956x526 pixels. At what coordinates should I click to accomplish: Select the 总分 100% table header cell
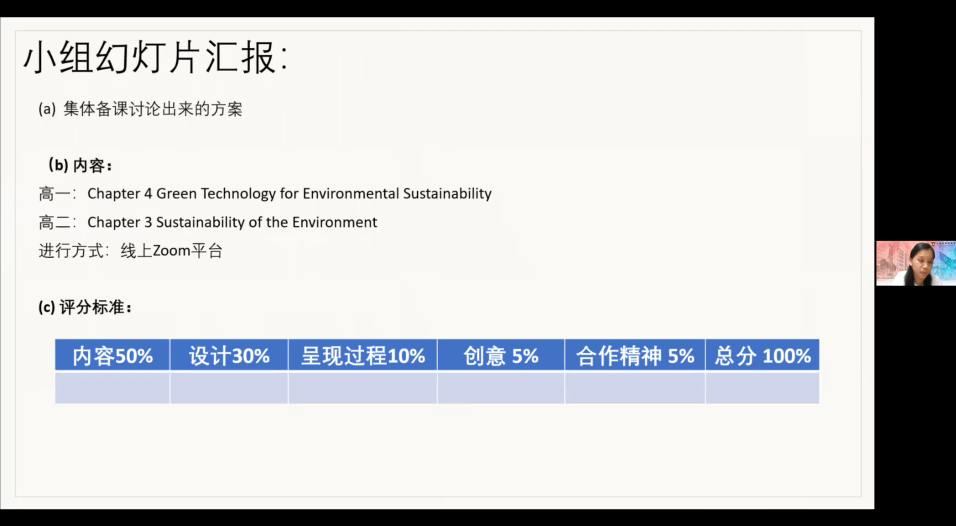[x=762, y=355]
